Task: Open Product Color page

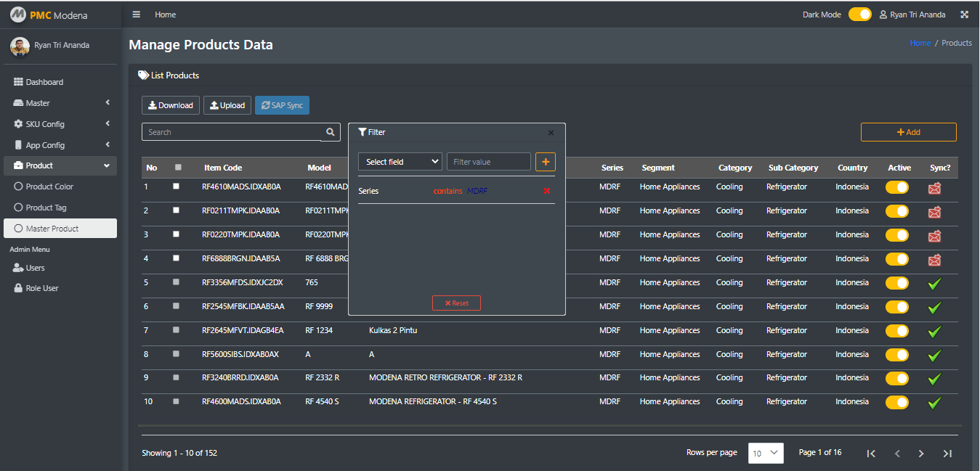Action: [x=60, y=187]
